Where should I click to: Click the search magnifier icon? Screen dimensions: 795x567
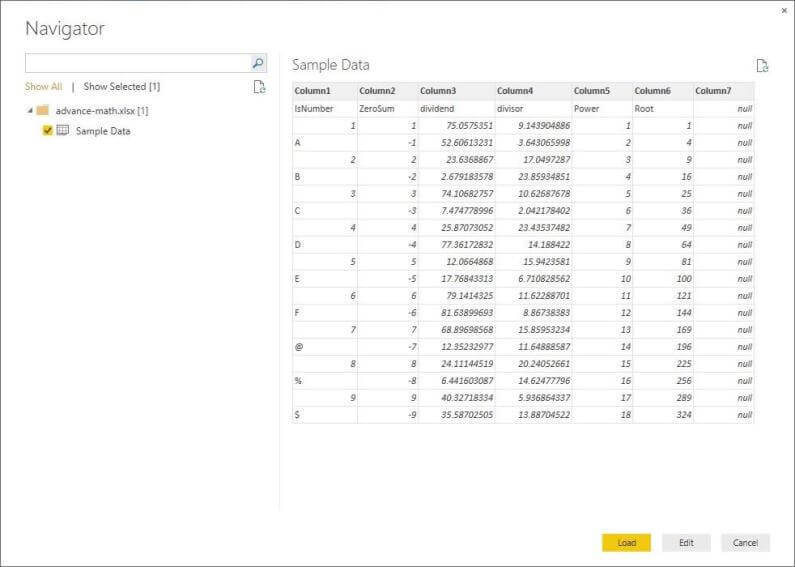257,63
